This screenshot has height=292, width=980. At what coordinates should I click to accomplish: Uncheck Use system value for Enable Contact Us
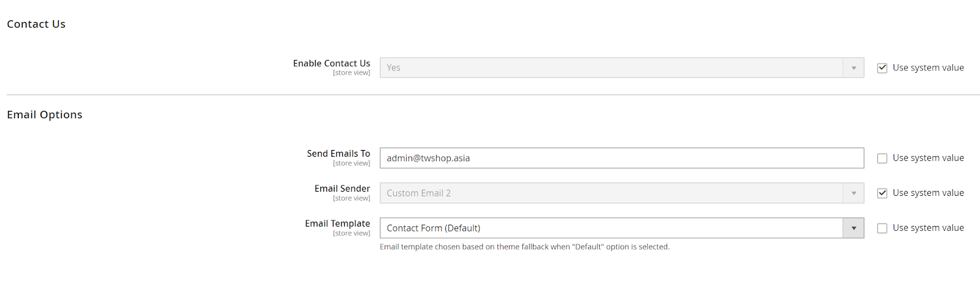click(882, 68)
